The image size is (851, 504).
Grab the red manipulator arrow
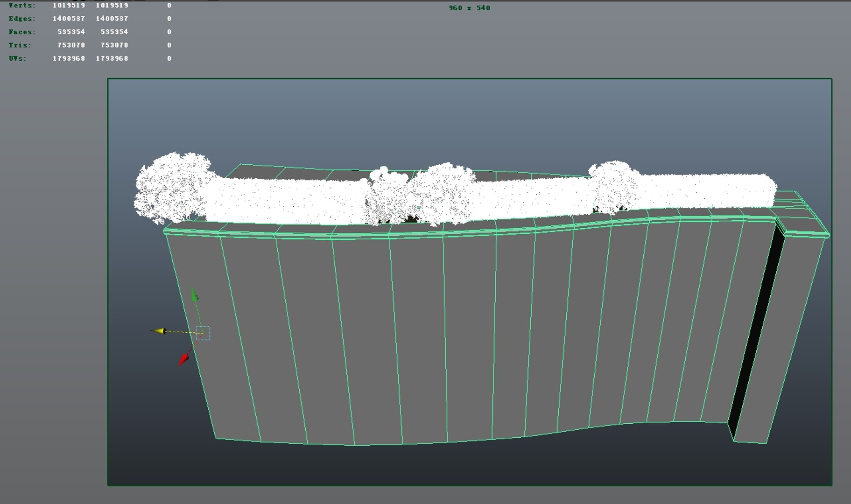coord(183,359)
